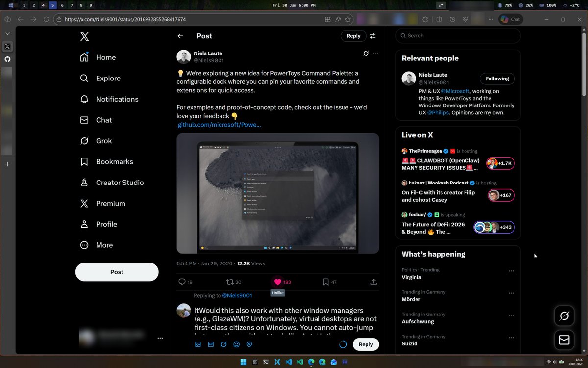The image size is (588, 368).
Task: Open Visual Studio Code from taskbar
Action: click(289, 362)
